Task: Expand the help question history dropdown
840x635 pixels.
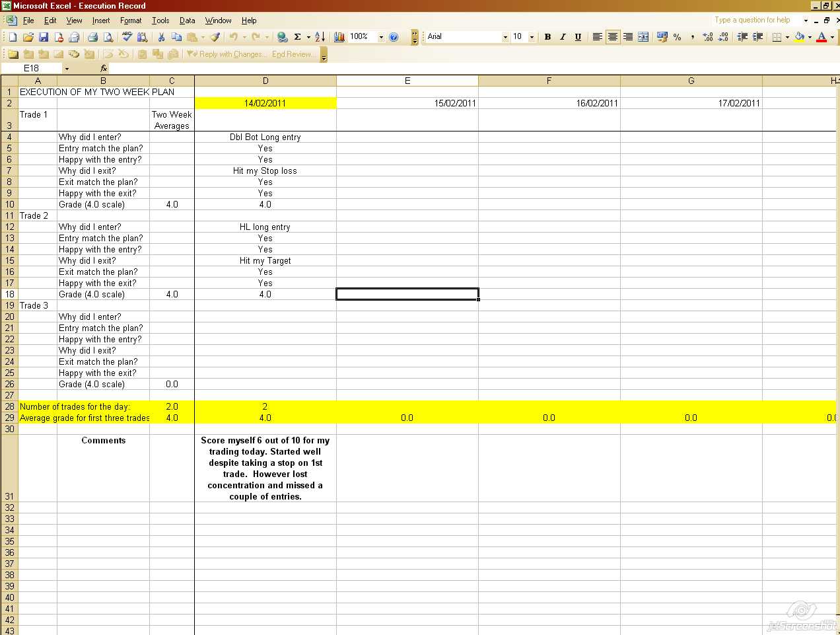Action: click(806, 20)
